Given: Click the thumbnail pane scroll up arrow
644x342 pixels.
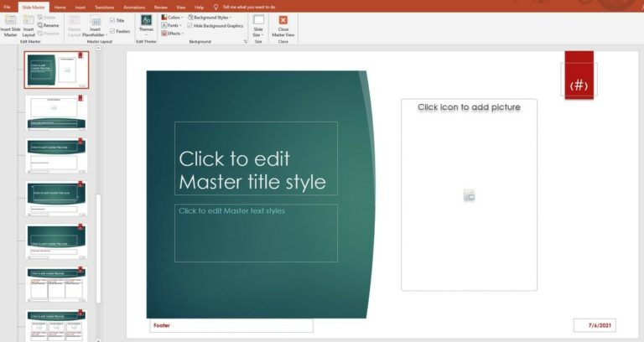Looking at the screenshot, I should (x=98, y=49).
